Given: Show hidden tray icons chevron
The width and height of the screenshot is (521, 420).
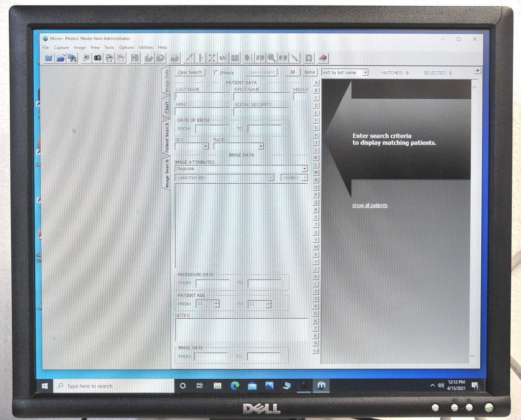Looking at the screenshot, I should 432,385.
